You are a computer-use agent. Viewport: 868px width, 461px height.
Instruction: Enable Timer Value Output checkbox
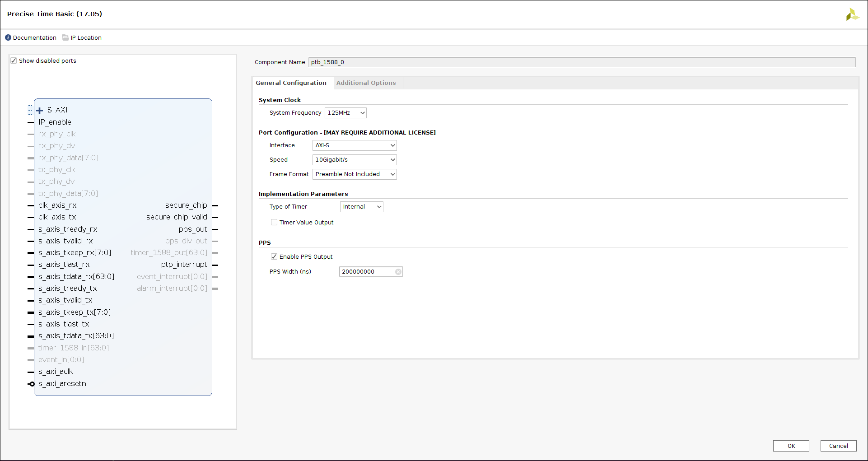[274, 223]
